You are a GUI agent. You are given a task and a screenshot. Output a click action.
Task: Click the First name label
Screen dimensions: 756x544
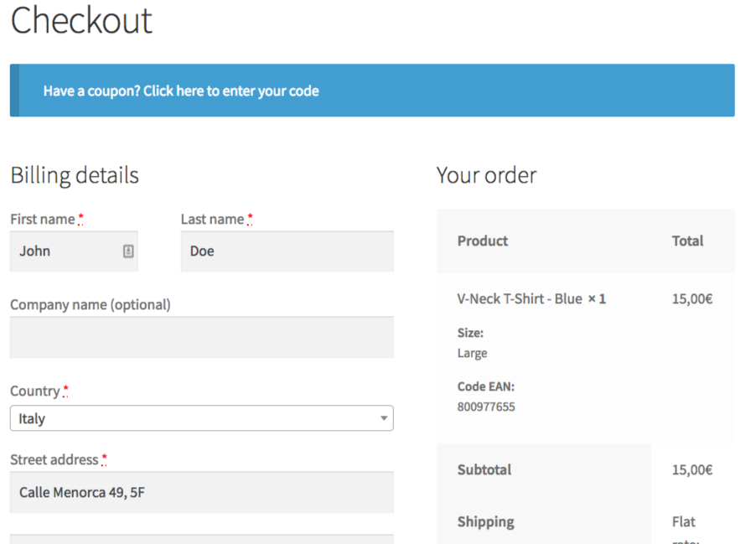point(43,219)
